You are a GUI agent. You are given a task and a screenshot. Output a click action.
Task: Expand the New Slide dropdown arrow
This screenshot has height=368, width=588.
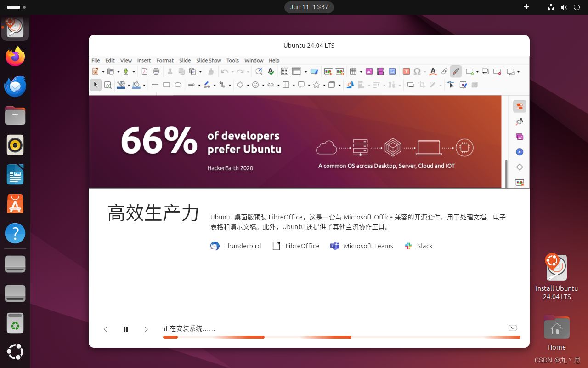click(x=477, y=72)
